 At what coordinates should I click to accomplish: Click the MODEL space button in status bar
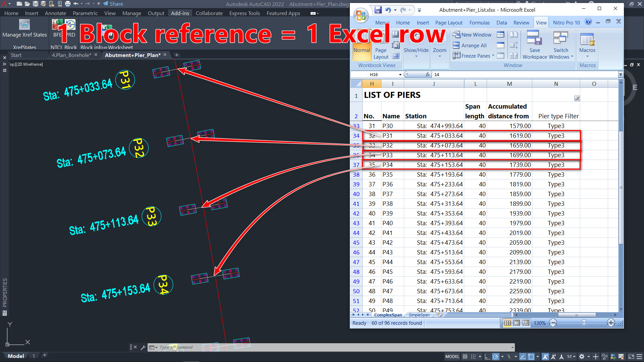click(452, 357)
